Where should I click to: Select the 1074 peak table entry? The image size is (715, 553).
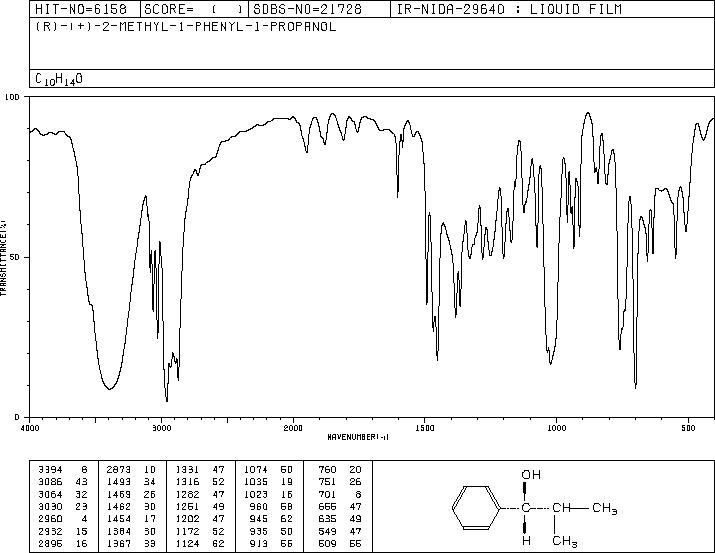coord(269,469)
